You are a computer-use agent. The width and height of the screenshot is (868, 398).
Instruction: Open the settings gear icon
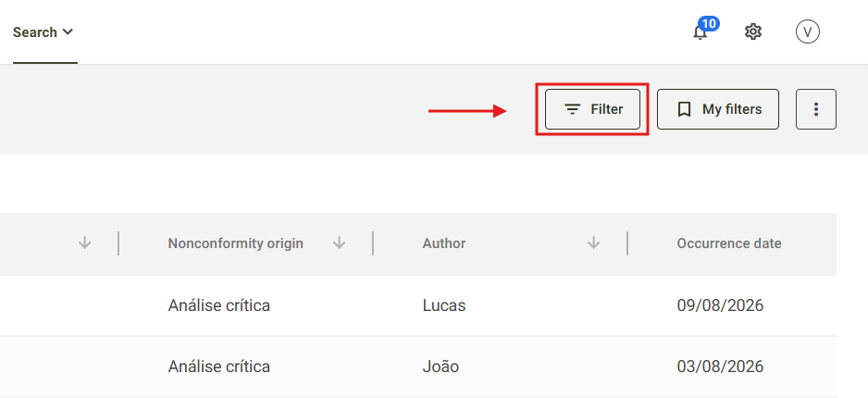tap(753, 32)
